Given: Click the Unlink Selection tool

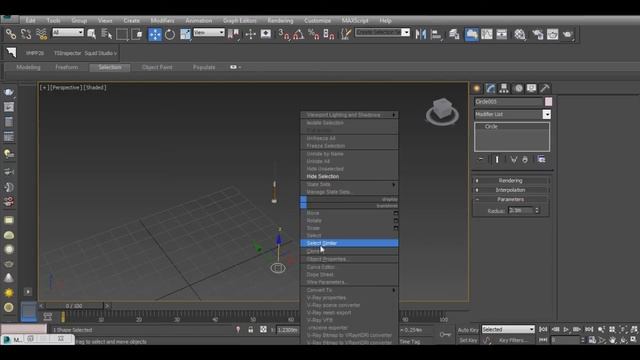Looking at the screenshot, I should click(x=26, y=34).
